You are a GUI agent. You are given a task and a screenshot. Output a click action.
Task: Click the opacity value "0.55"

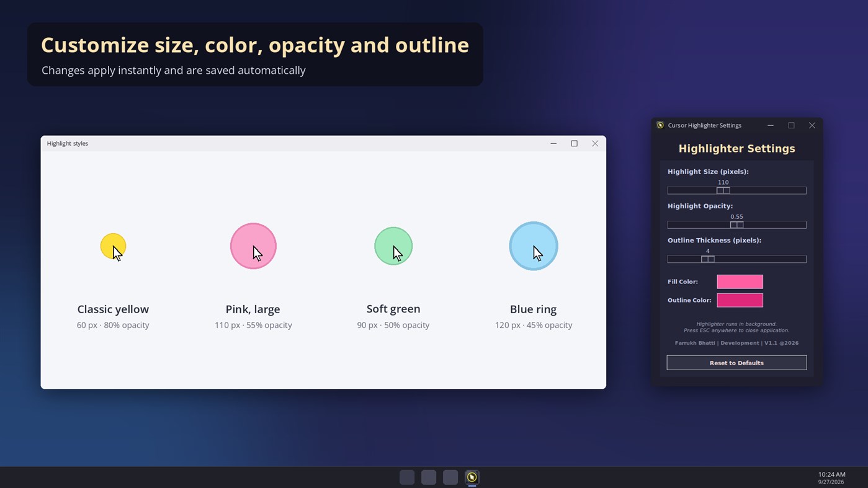pos(736,217)
